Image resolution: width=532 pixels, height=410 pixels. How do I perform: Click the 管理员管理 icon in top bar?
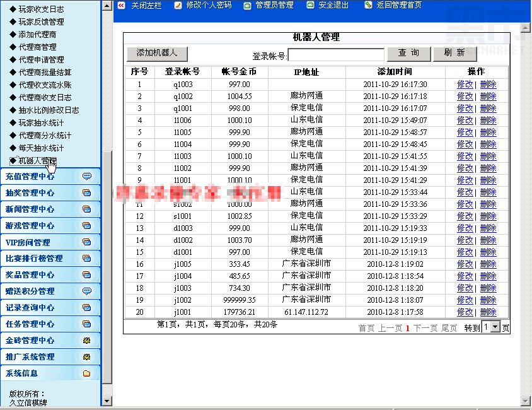[x=247, y=6]
